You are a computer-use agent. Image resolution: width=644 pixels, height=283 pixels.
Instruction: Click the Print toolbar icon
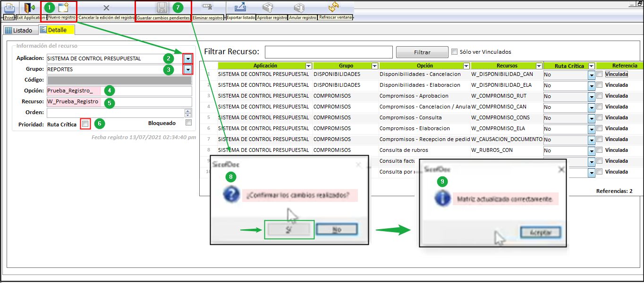(x=8, y=8)
